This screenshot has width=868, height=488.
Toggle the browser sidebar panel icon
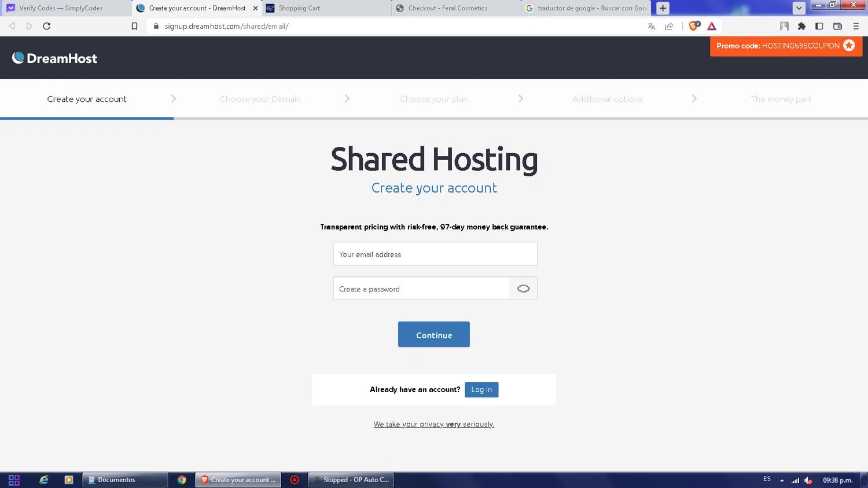[819, 26]
